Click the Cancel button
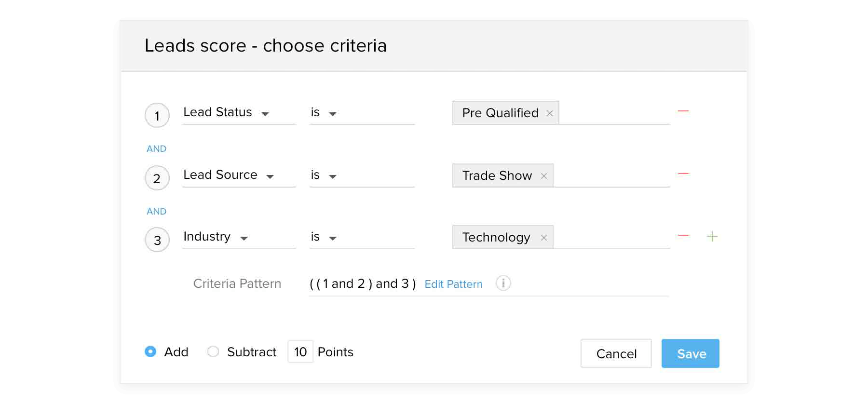The height and width of the screenshot is (404, 868). [x=616, y=353]
